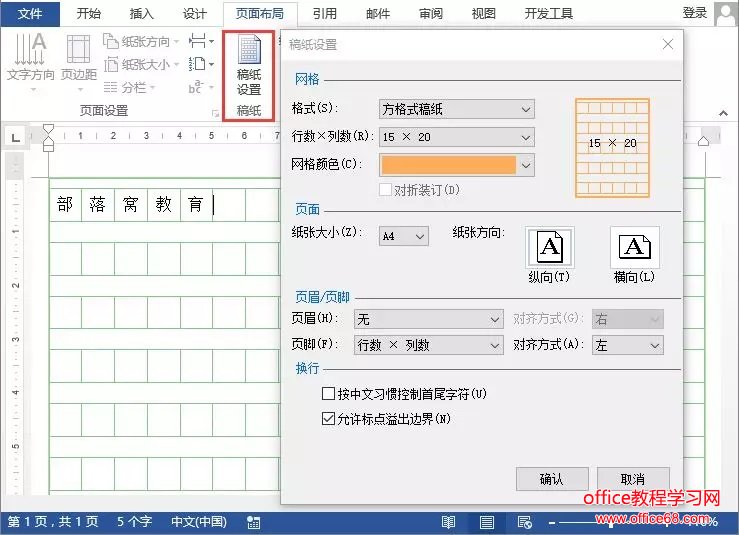Click the right indent marker on the ruler

pos(703,140)
